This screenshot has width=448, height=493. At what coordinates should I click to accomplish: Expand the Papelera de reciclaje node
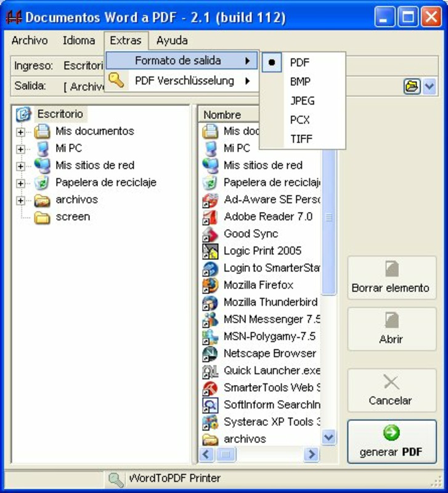(x=20, y=183)
